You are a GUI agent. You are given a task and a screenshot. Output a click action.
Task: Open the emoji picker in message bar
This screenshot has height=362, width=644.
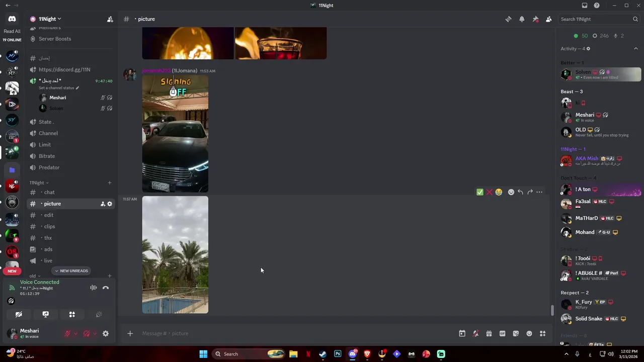pyautogui.click(x=529, y=333)
